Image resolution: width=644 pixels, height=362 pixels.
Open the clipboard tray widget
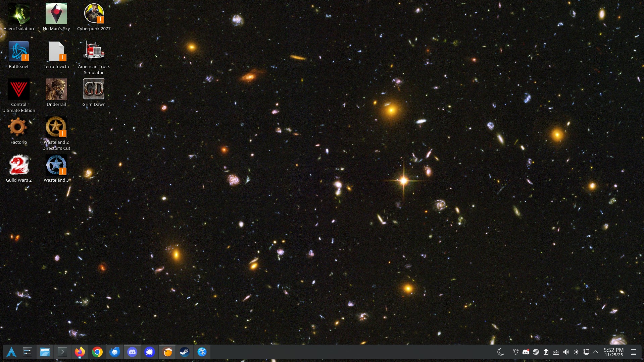pos(546,352)
